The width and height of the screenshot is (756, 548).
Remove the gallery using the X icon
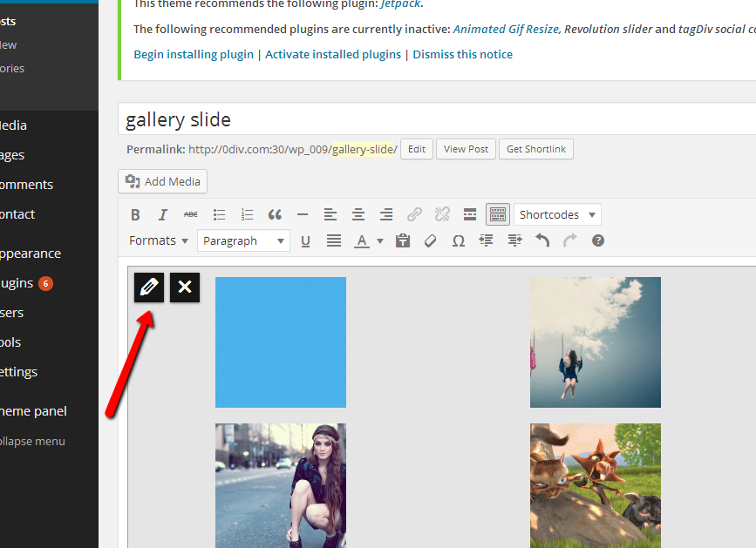click(185, 288)
